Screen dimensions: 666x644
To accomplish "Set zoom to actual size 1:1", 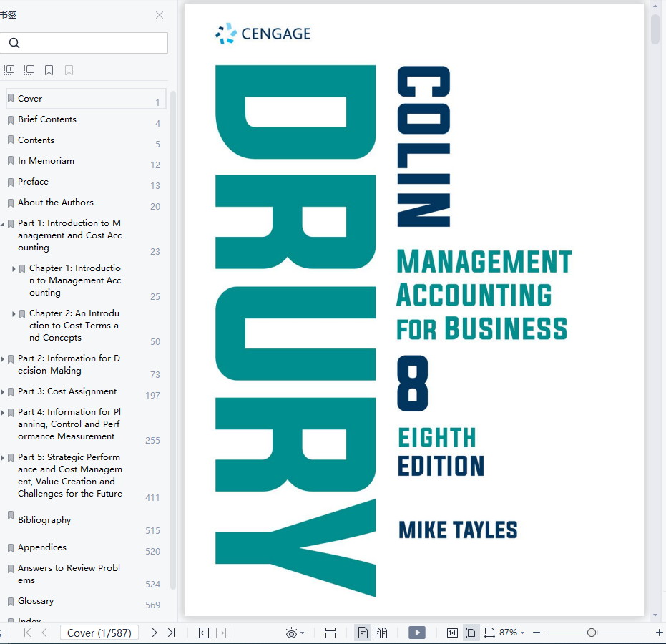I will (x=452, y=633).
